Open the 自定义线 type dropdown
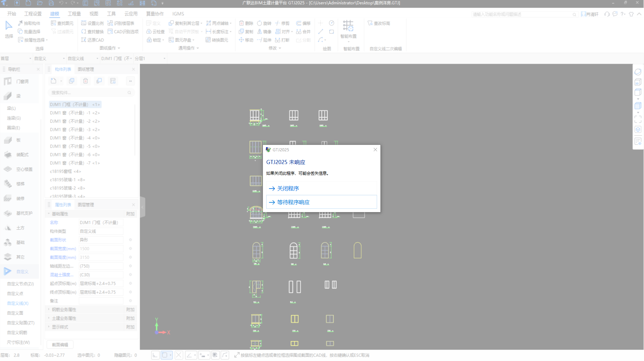 83,58
